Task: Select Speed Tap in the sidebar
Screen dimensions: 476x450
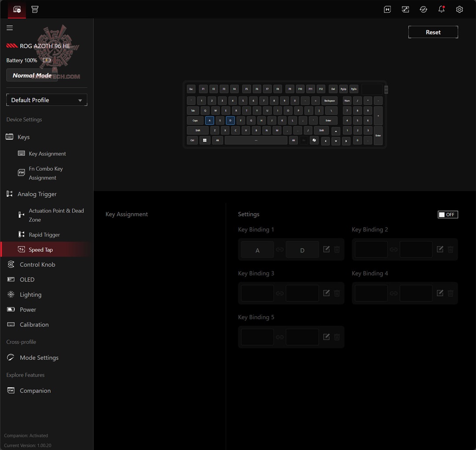Action: [x=47, y=250]
